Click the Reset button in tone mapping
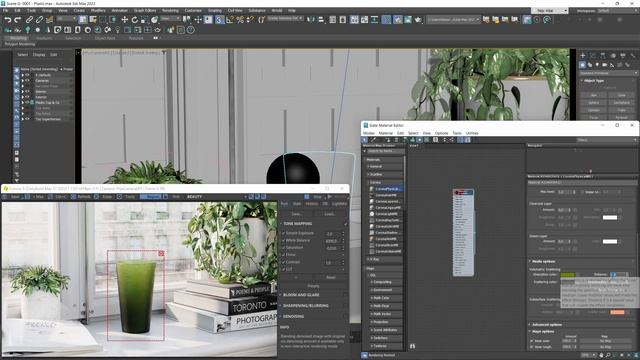This screenshot has height=360, width=640. 331,277
